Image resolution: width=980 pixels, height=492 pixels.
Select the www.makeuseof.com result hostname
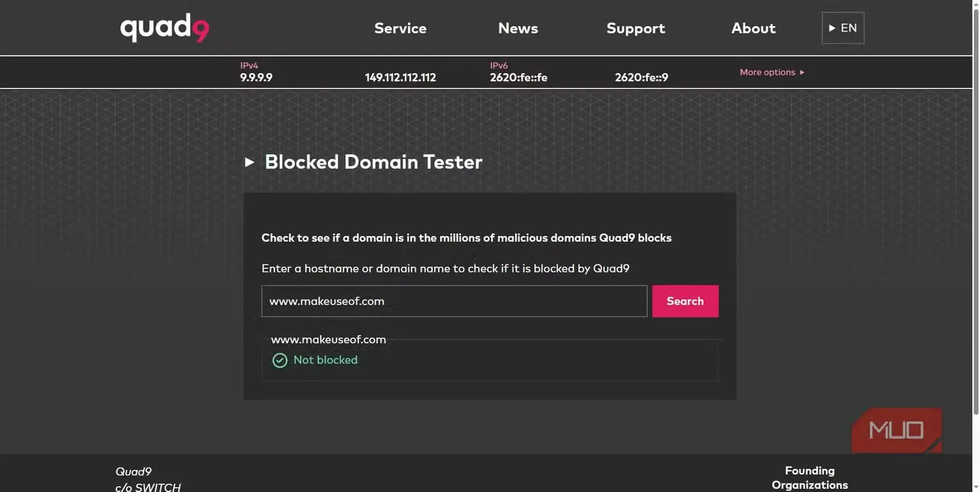pyautogui.click(x=328, y=339)
